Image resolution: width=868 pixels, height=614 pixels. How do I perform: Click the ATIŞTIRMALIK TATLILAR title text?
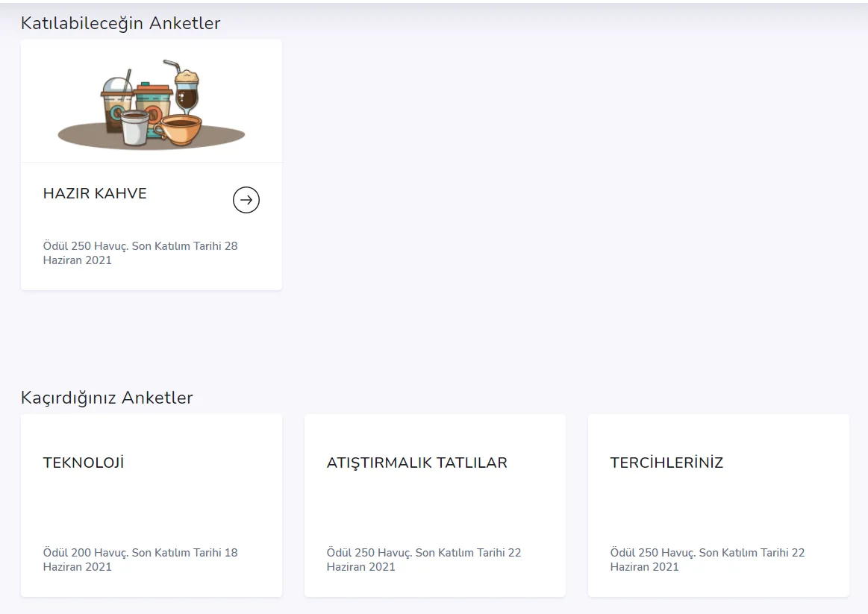pos(416,462)
